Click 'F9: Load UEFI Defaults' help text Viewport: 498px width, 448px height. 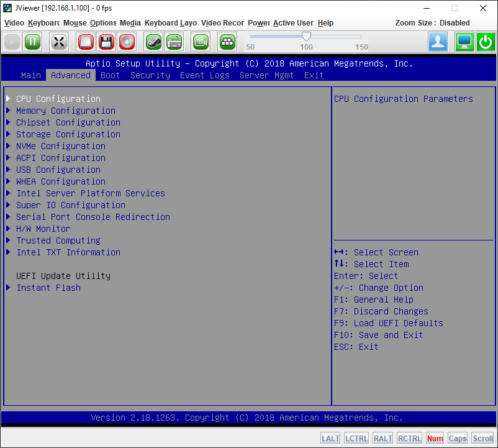pyautogui.click(x=389, y=323)
